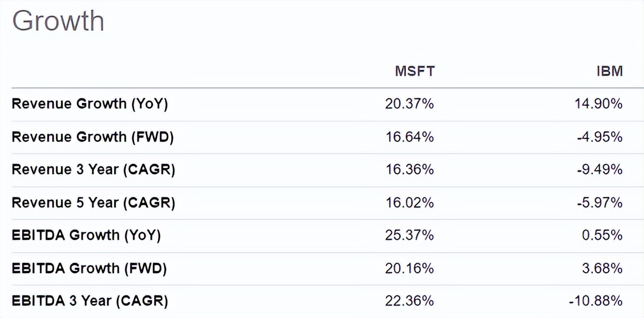Open the Revenue Growth (YoY) metric
The width and height of the screenshot is (644, 318).
90,104
